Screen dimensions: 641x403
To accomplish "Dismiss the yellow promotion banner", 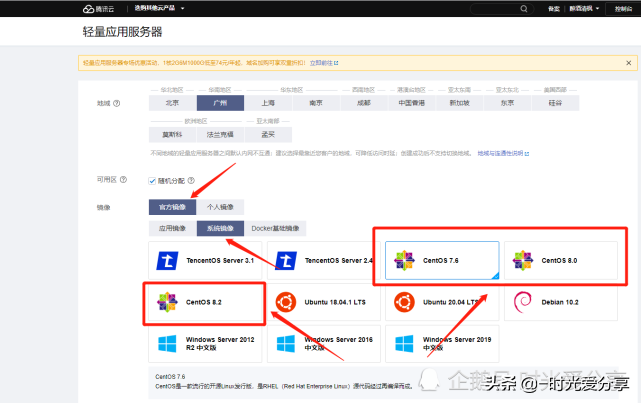I will pos(628,63).
